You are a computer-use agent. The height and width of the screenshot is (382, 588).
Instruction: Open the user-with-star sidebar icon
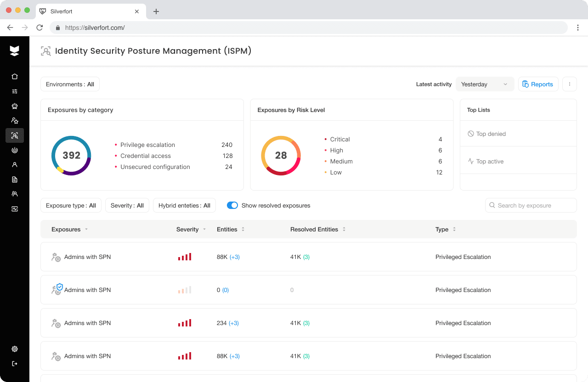(x=15, y=121)
